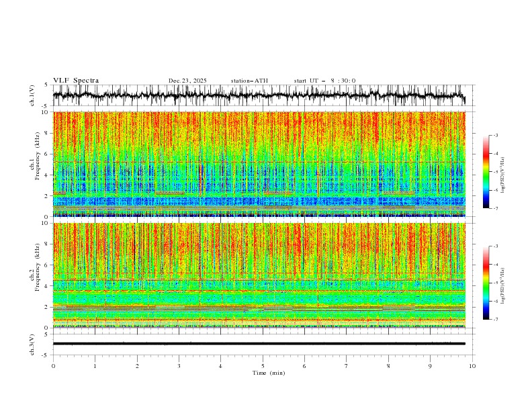Click time axis tick label "9"
The image size is (532, 411).
coord(430,366)
